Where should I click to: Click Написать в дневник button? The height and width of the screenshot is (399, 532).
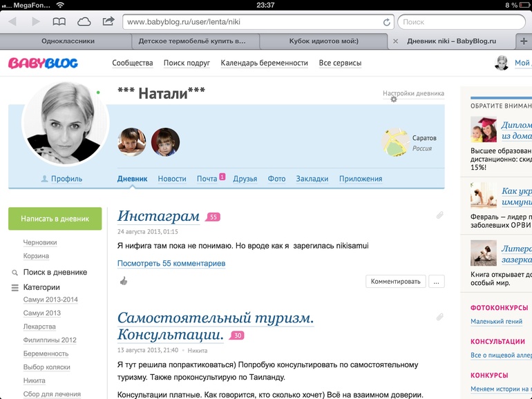[55, 219]
